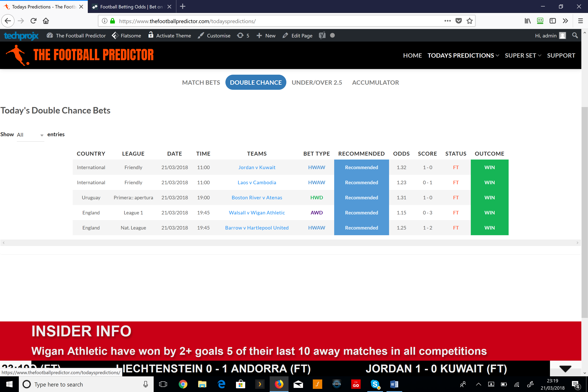Expand Todays Predictions nav menu
The height and width of the screenshot is (392, 588).
pos(463,55)
